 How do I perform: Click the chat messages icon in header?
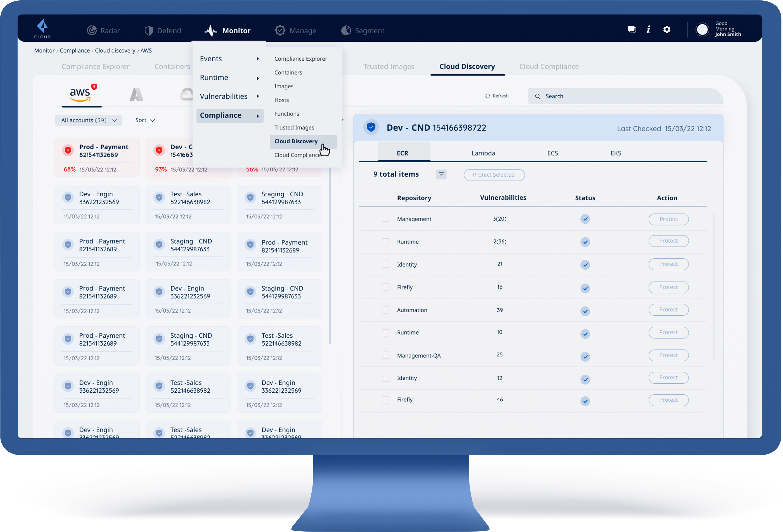[631, 30]
